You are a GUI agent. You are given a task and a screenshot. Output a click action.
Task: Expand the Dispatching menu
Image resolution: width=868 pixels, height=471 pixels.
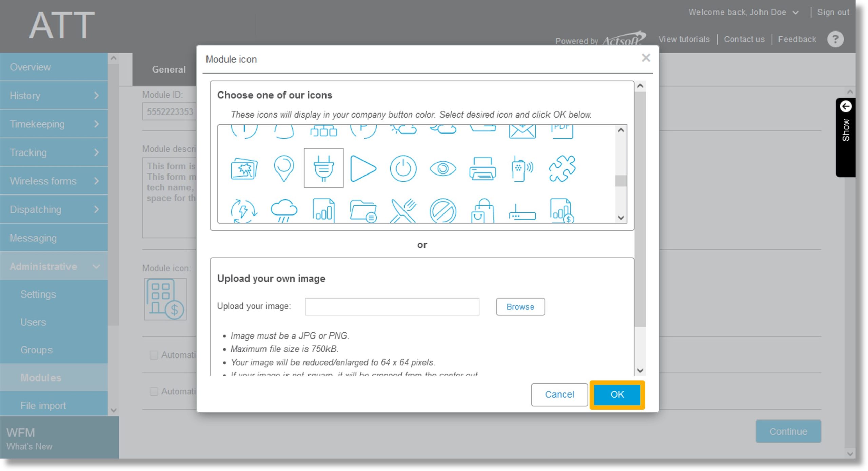[x=54, y=209]
